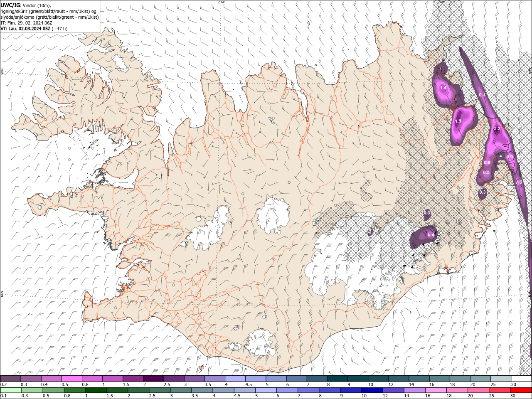
Task: Click the white 30 swatch in upper legend row
Action: click(522, 379)
